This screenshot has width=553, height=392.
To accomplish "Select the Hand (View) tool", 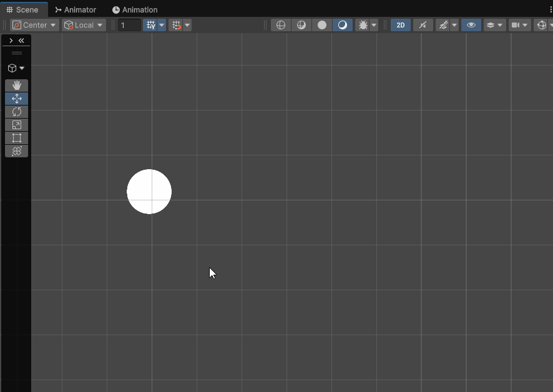I will 17,86.
